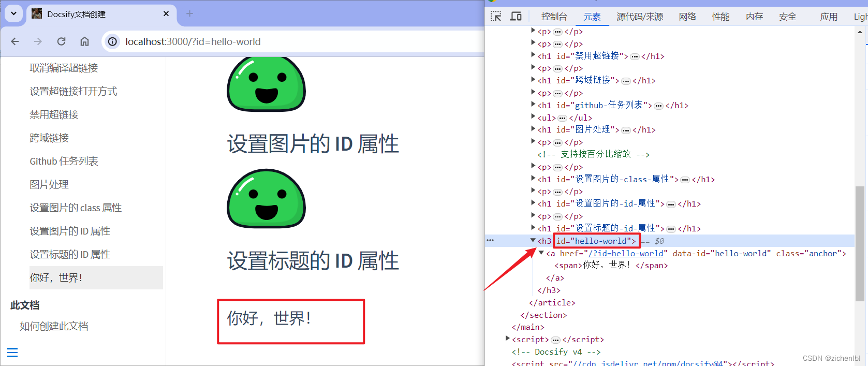Switch to the 元素 DevTools tab
868x366 pixels.
point(592,17)
